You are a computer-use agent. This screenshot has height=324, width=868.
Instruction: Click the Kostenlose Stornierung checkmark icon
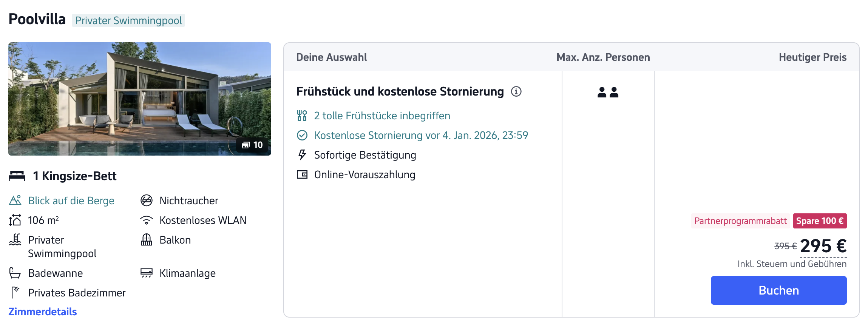point(302,135)
